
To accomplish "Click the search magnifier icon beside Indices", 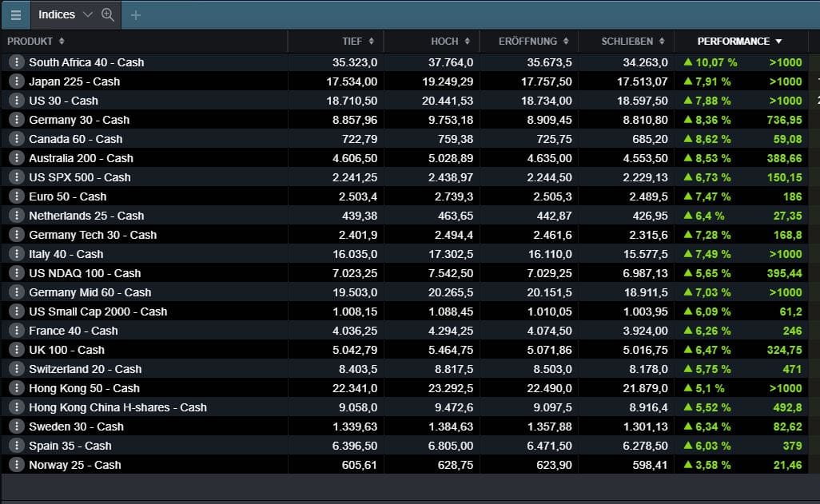I will 108,15.
